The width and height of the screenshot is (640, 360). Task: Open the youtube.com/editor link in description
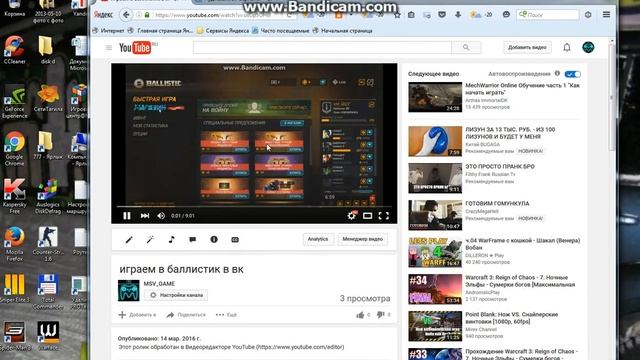[x=300, y=347]
